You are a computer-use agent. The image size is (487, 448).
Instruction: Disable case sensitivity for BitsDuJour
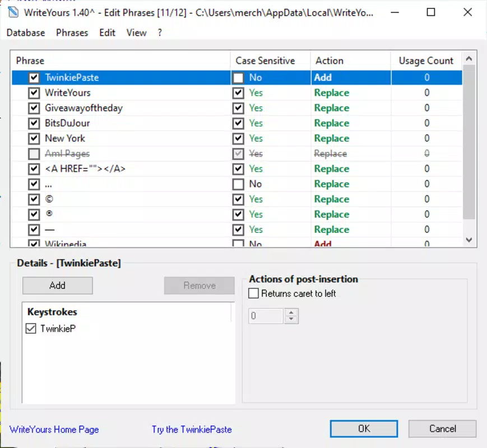click(238, 123)
